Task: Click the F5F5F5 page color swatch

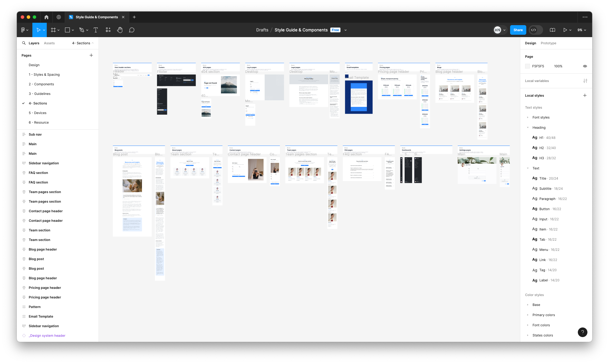Action: pyautogui.click(x=527, y=66)
